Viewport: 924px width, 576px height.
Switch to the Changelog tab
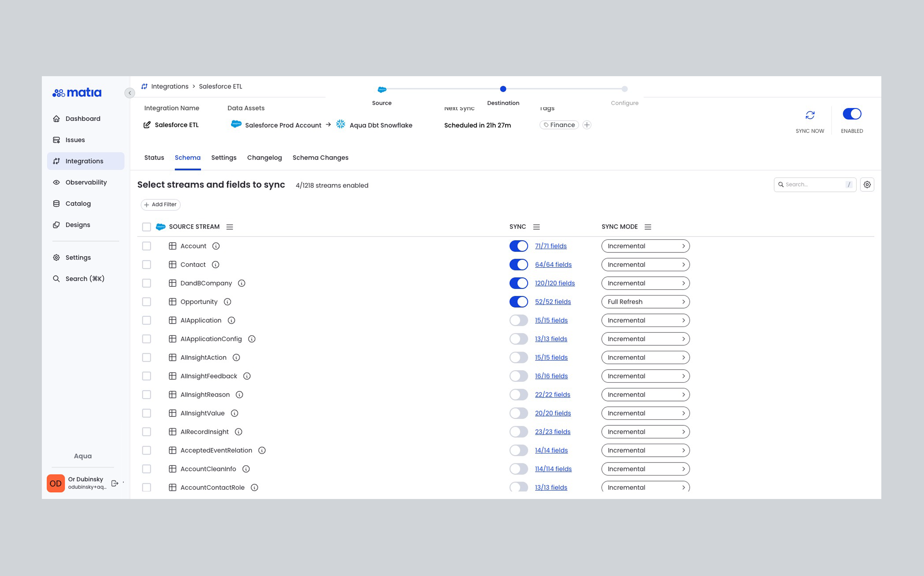click(x=264, y=158)
